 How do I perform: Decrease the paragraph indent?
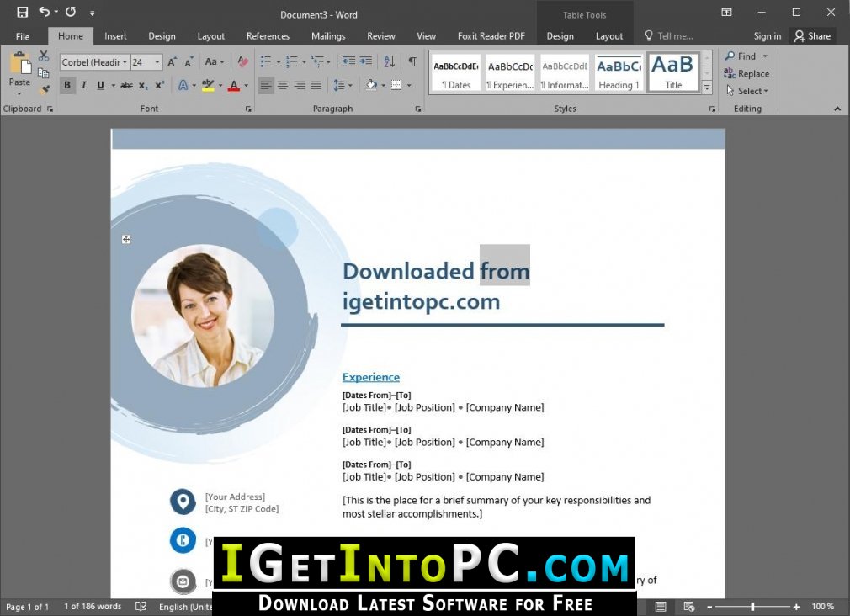[349, 61]
